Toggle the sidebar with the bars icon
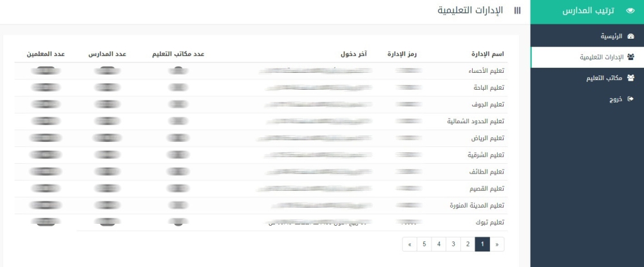This screenshot has height=267, width=644. tap(517, 11)
